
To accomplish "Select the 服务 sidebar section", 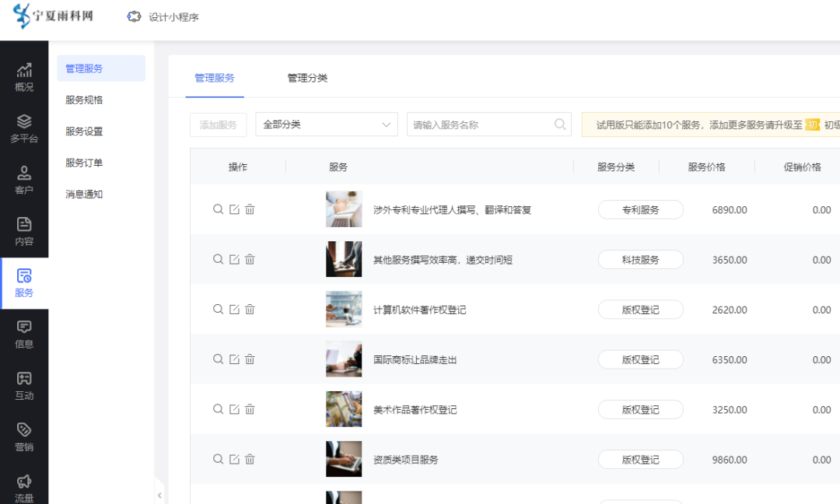I will 24,283.
